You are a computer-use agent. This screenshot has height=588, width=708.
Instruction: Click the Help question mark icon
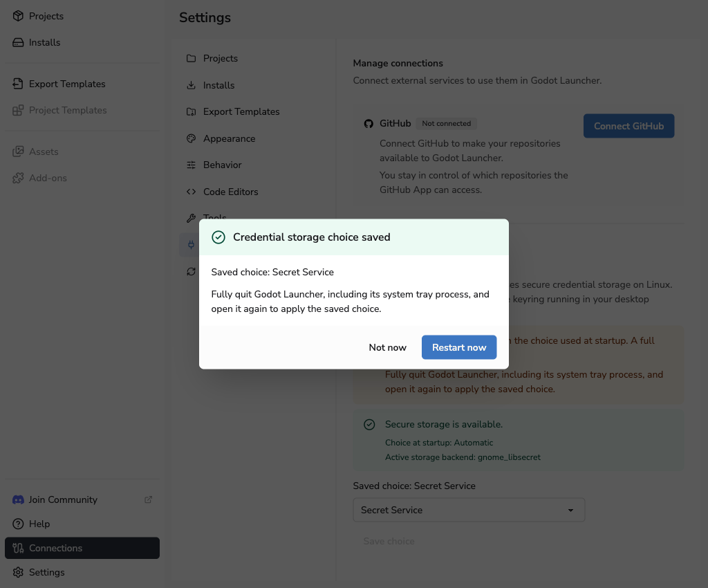(18, 524)
